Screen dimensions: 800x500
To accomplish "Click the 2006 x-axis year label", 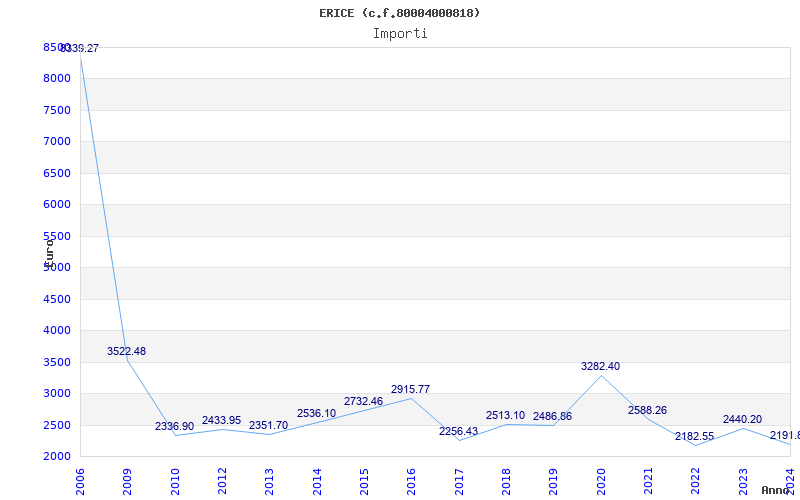I will [x=80, y=481].
